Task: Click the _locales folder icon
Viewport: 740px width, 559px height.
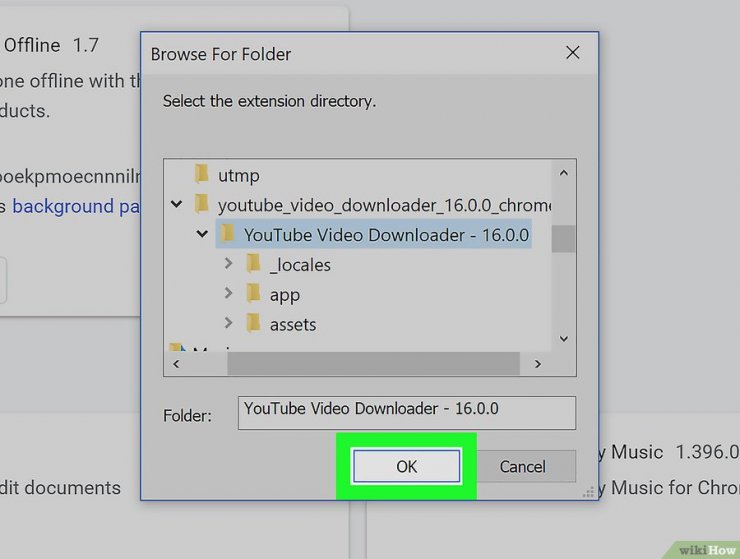Action: click(x=253, y=263)
